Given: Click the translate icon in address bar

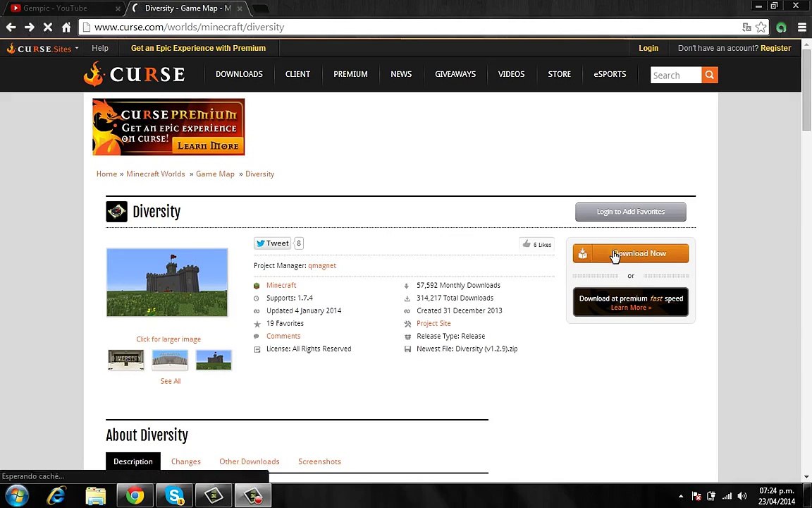Looking at the screenshot, I should click(x=746, y=27).
